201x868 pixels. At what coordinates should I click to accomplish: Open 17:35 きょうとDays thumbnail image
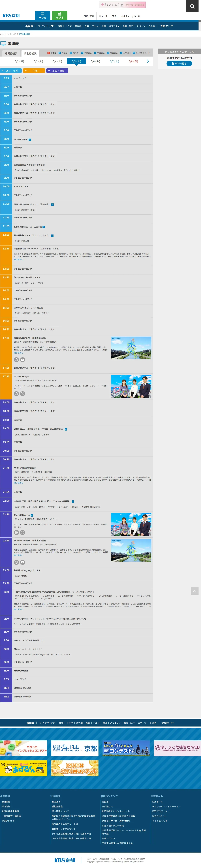tap(131, 386)
